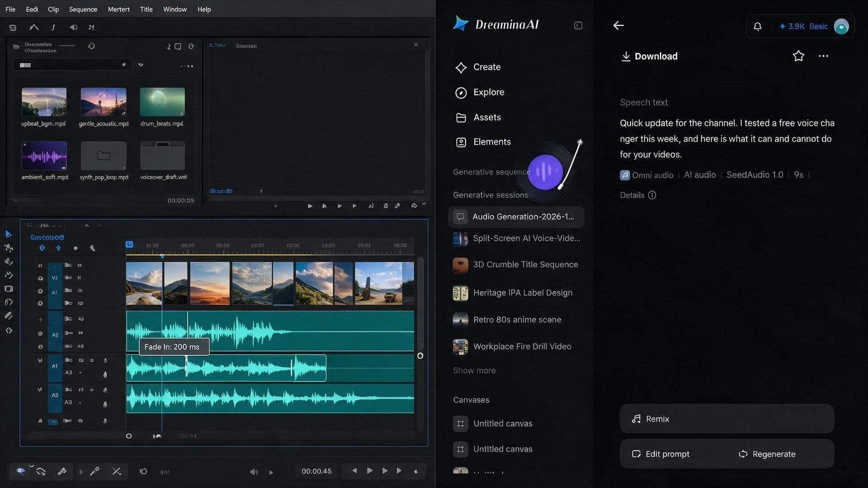Select the arrow selection tool in timeline toolbar
Image resolution: width=868 pixels, height=488 pixels.
pyautogui.click(x=8, y=234)
